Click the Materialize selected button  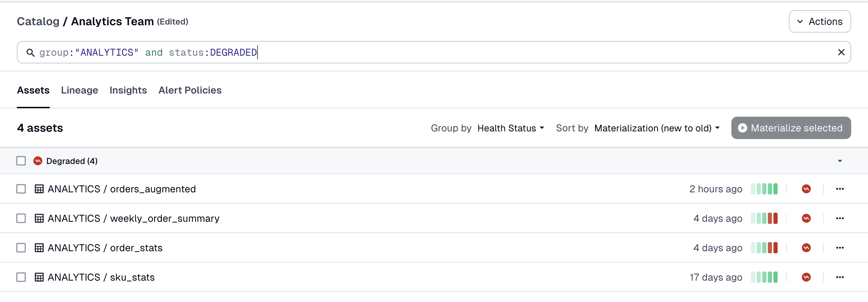791,128
